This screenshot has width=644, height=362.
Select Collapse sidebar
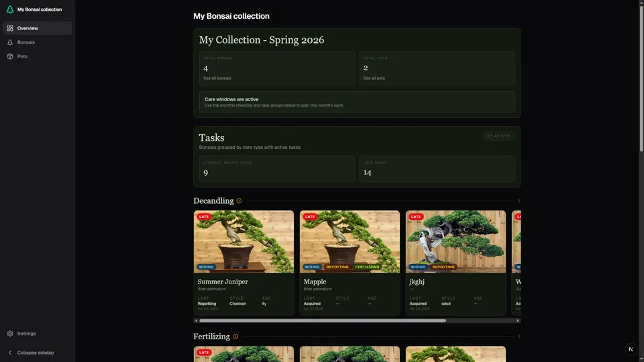38,353
